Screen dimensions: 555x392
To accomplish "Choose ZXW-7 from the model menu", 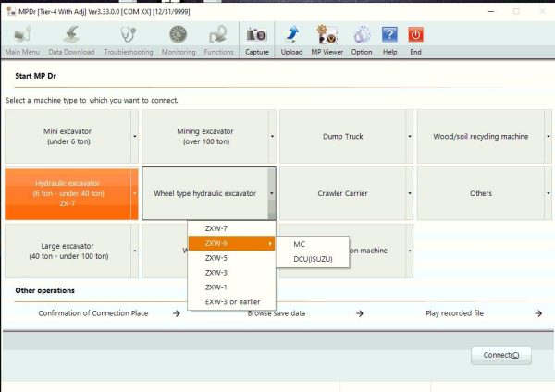I will click(231, 228).
